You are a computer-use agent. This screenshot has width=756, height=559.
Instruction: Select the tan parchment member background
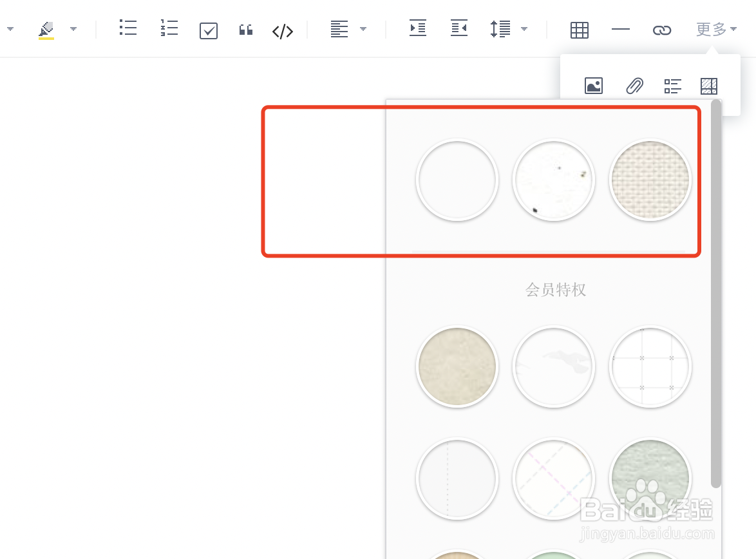coord(457,366)
